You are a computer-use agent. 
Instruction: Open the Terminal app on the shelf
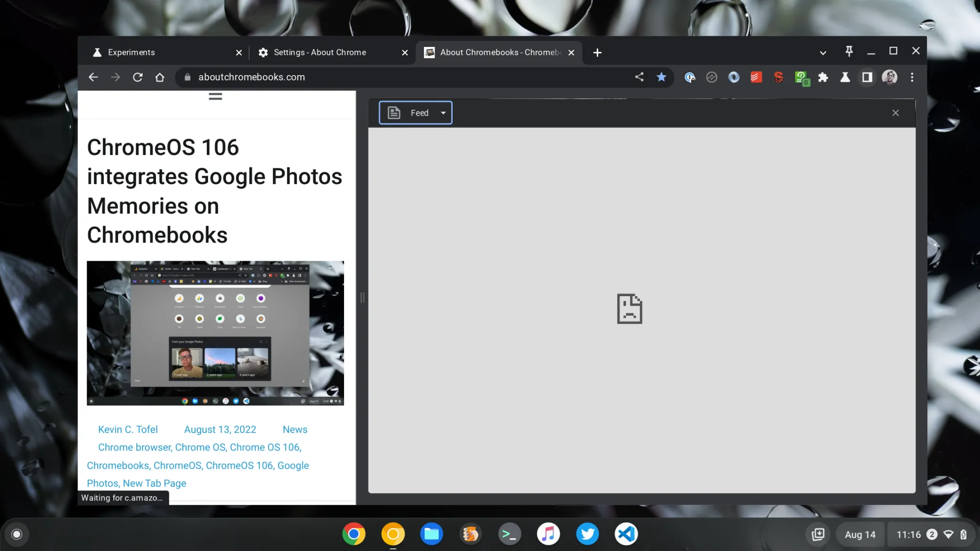510,534
